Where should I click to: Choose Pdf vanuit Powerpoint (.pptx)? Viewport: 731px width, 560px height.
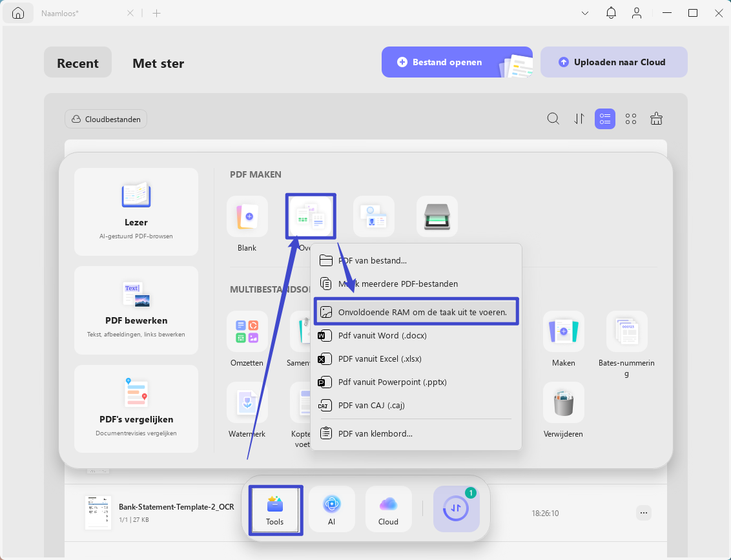(416, 382)
